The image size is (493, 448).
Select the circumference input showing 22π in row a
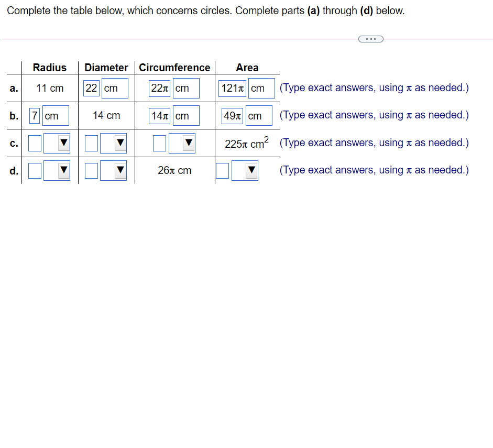tap(159, 88)
